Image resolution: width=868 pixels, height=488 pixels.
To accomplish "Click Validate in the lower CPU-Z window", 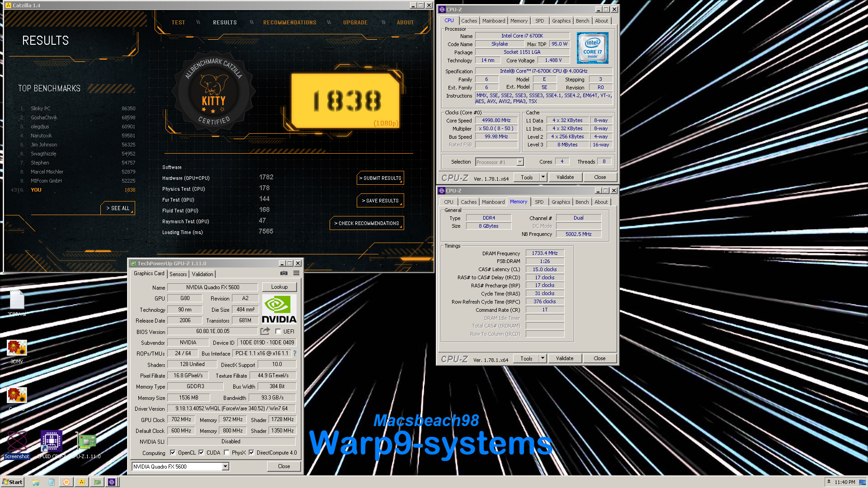I will tap(565, 358).
